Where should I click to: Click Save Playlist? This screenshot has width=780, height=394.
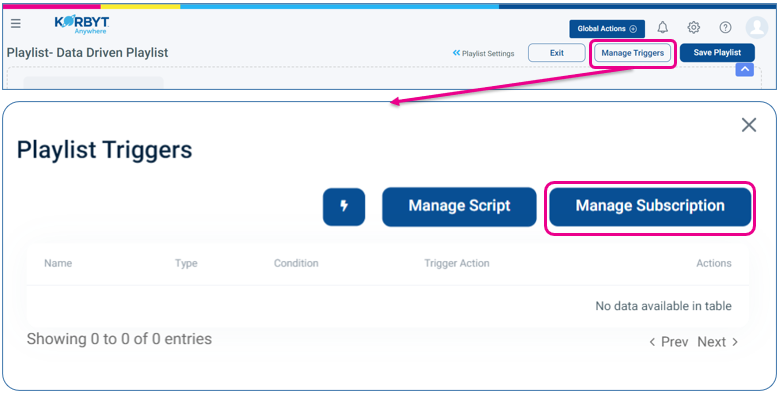click(x=717, y=53)
